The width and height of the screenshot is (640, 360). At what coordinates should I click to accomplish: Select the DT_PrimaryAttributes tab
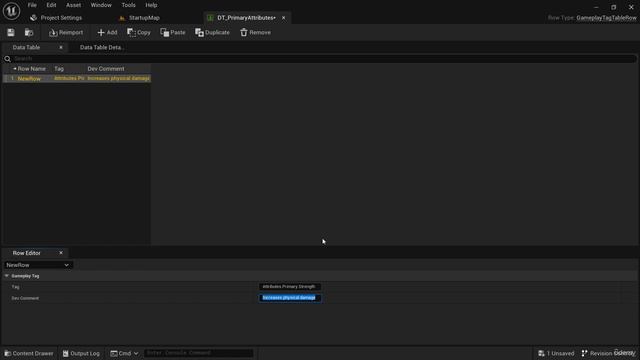pyautogui.click(x=246, y=18)
